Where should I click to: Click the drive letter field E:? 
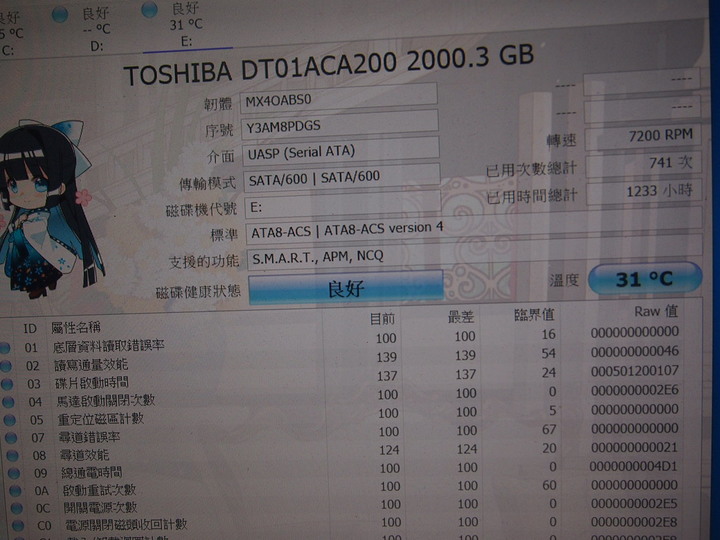pyautogui.click(x=343, y=206)
